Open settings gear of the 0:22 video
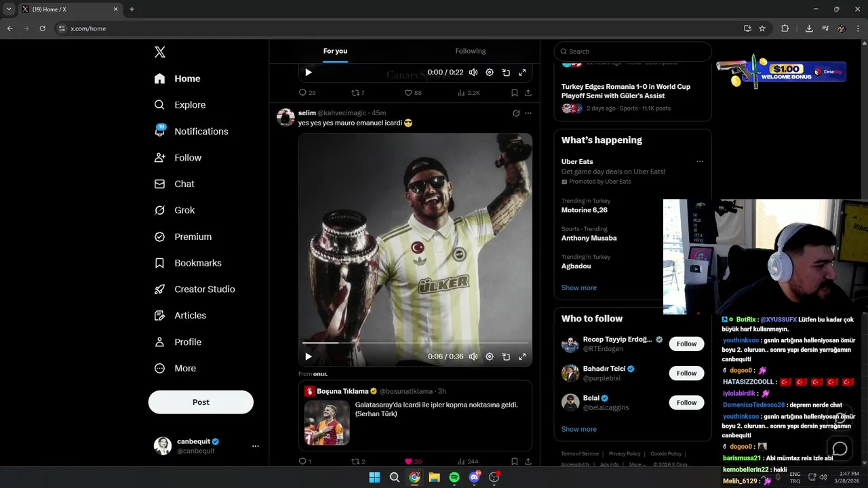 (x=490, y=73)
